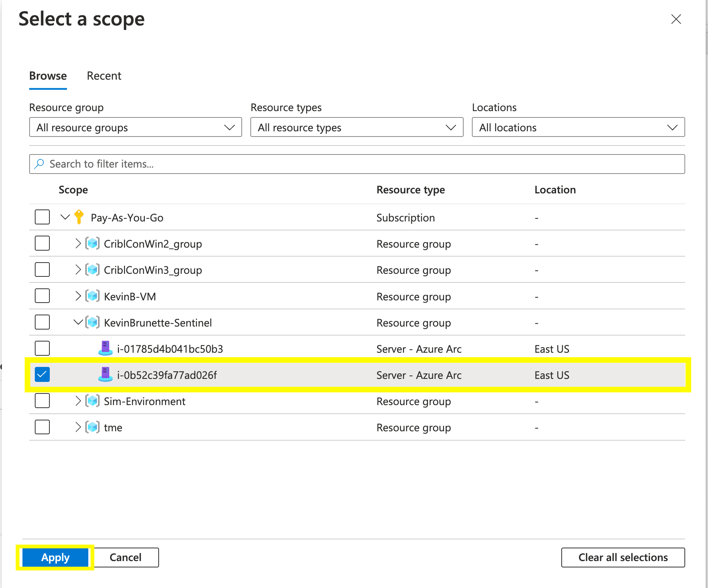Click the Pay-As-You-Go subscription key icon
Image resolution: width=708 pixels, height=588 pixels.
pyautogui.click(x=79, y=217)
